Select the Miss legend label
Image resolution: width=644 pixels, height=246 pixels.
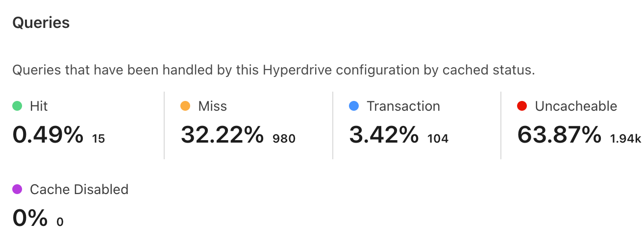(x=212, y=106)
